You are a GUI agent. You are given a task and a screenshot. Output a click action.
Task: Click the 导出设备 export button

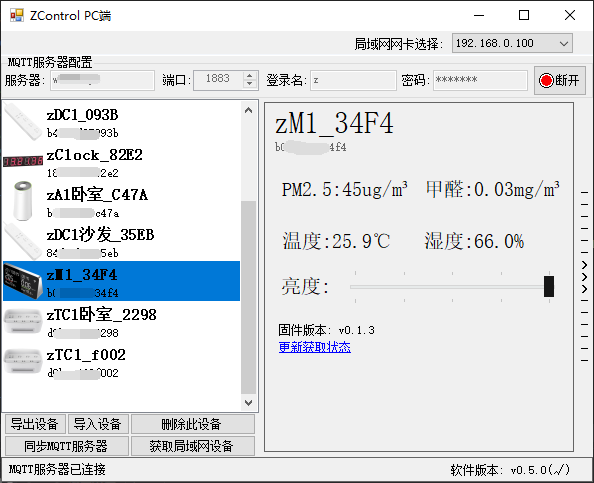(x=35, y=424)
